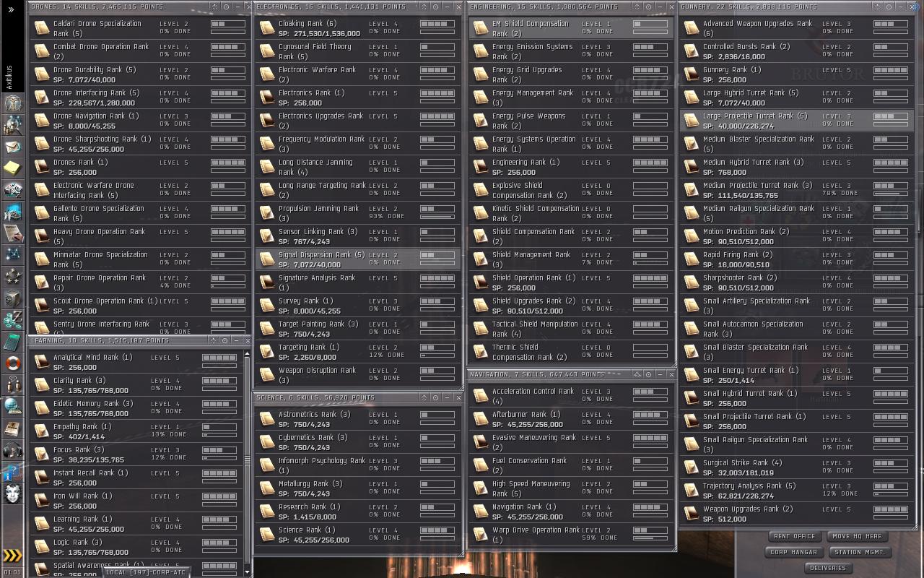
Task: Open the Axitikus character tab in the sidebar
Action: pos(9,77)
